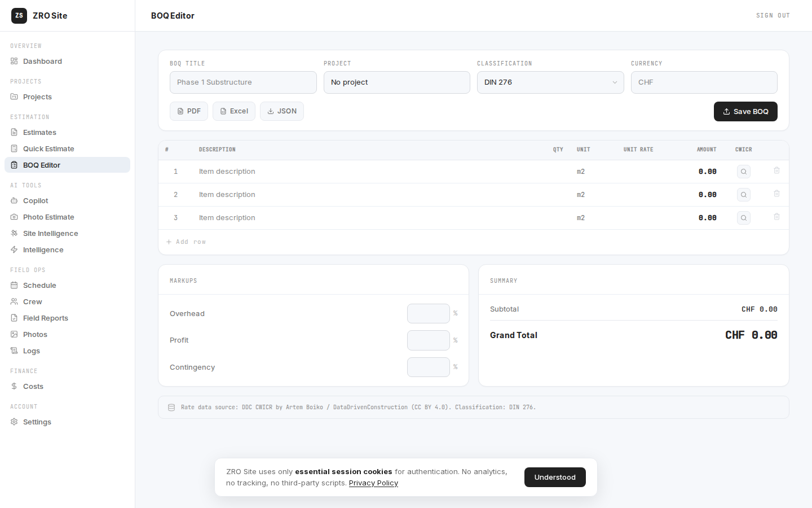Click Sign Out link
Viewport: 812px width, 508px height.
773,16
